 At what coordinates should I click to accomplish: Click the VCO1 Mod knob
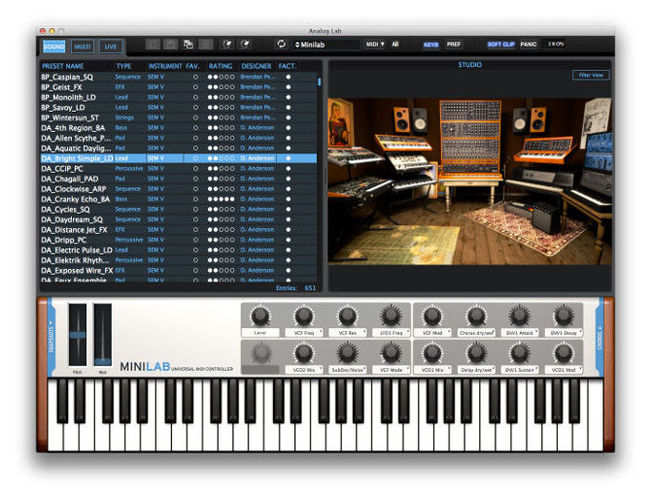coord(563,353)
